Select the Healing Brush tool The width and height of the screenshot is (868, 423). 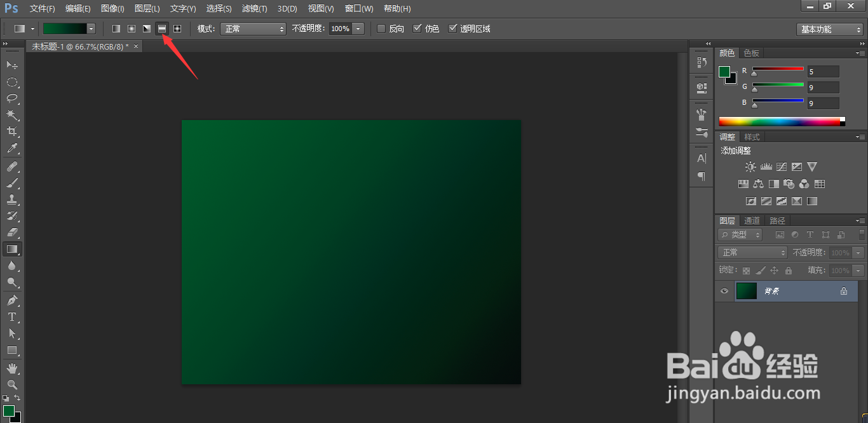[x=12, y=166]
